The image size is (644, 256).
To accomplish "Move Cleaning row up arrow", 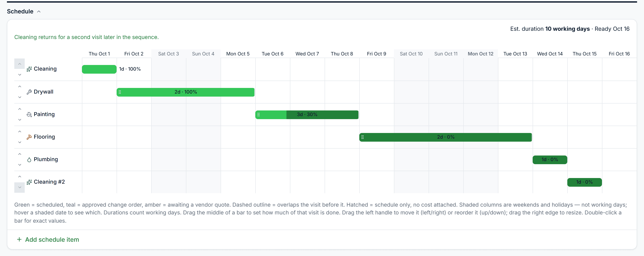I will click(x=20, y=64).
